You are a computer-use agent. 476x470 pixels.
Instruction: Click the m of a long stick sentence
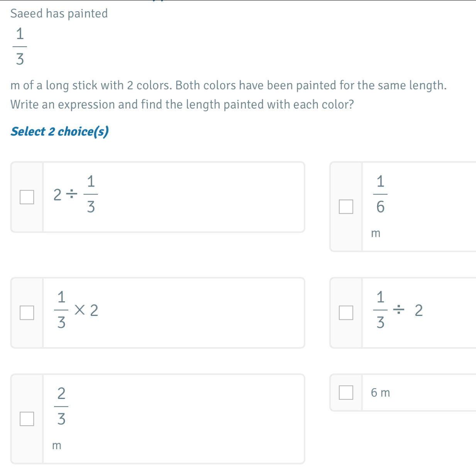point(229,85)
